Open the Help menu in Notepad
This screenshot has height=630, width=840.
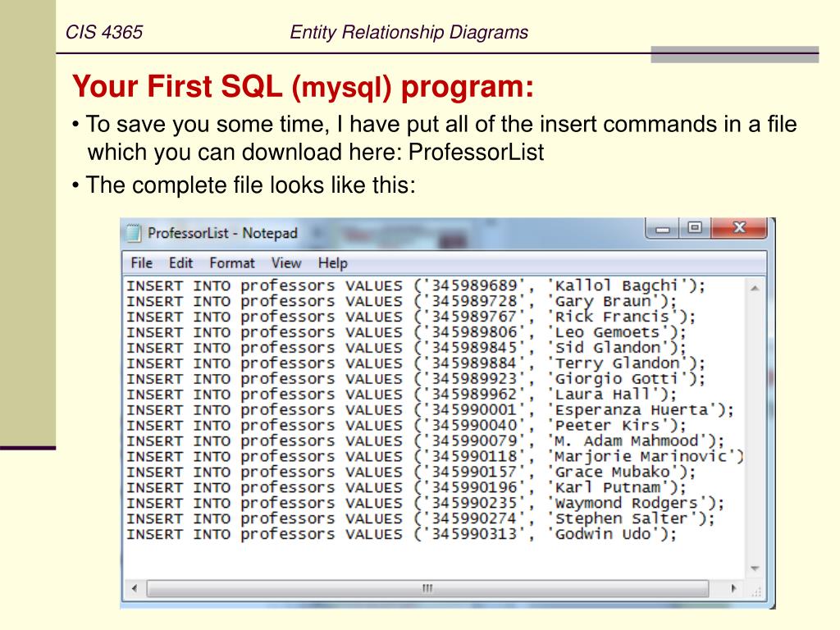coord(333,263)
